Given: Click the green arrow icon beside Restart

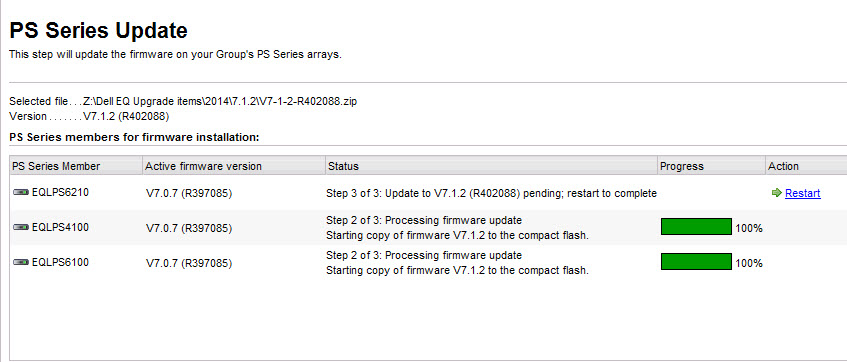Looking at the screenshot, I should [x=777, y=193].
